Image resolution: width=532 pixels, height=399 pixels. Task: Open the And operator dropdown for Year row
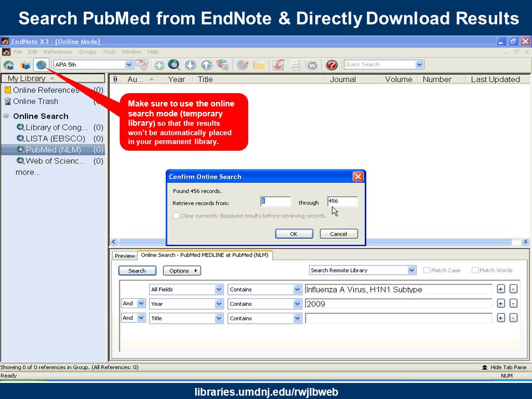[x=141, y=303]
